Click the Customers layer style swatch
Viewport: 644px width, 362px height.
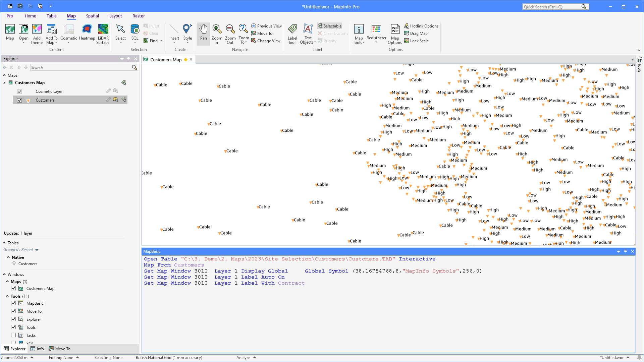pos(28,100)
